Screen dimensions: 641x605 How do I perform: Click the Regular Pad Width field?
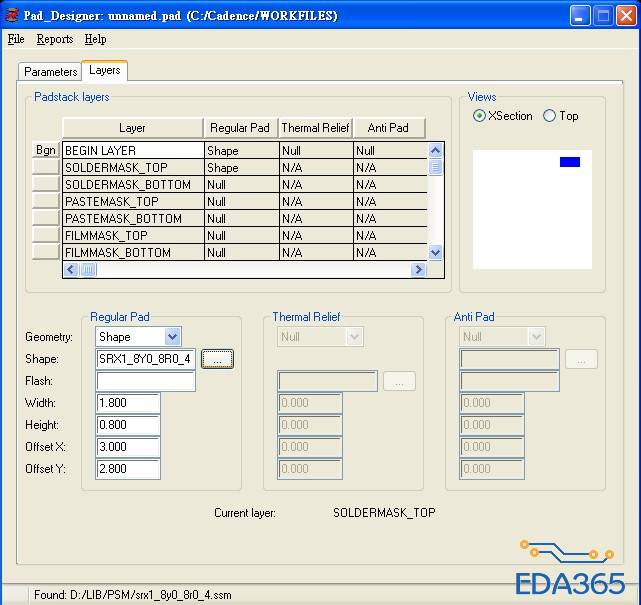[128, 403]
